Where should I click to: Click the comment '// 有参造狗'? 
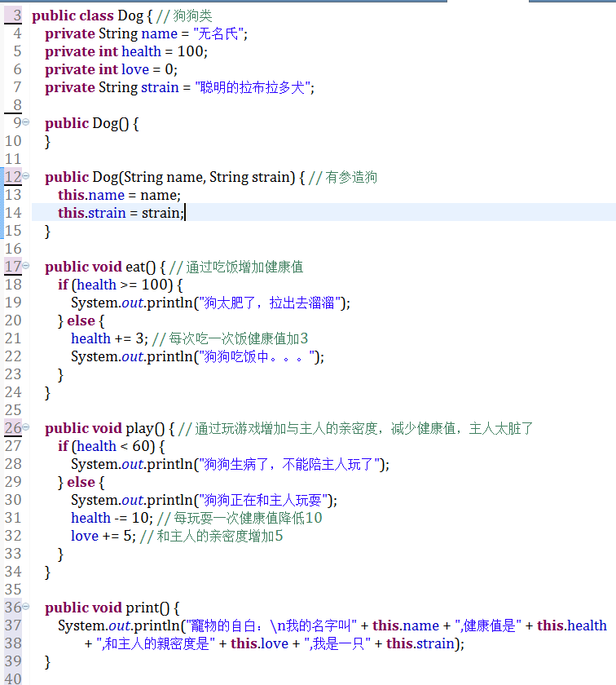coord(343,178)
